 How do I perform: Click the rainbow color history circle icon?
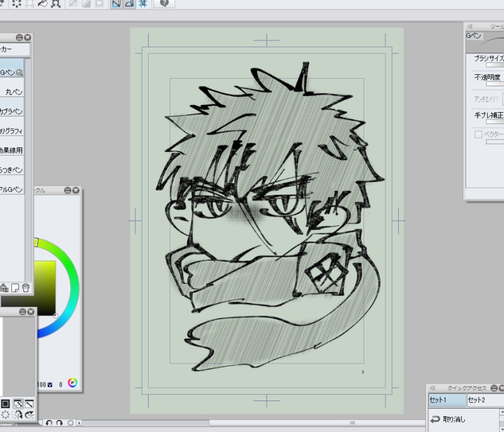point(72,382)
